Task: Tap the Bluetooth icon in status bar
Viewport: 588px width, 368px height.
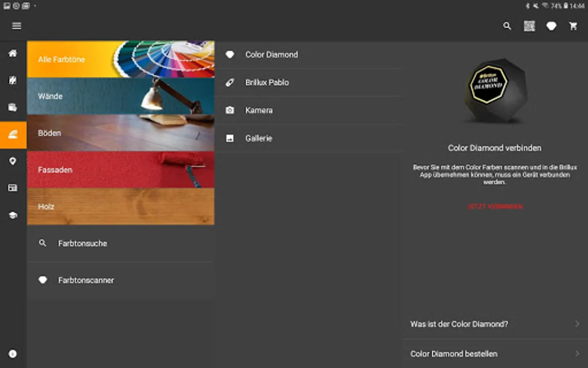Action: tap(528, 6)
